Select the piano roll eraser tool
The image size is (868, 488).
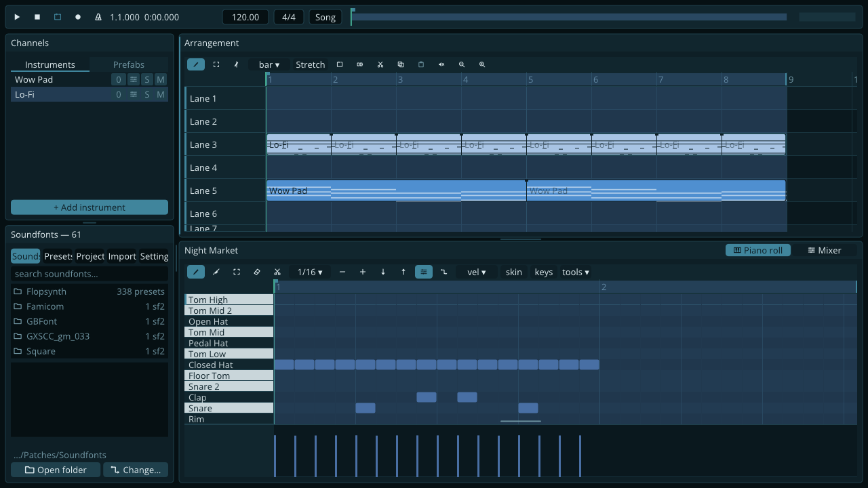(257, 272)
